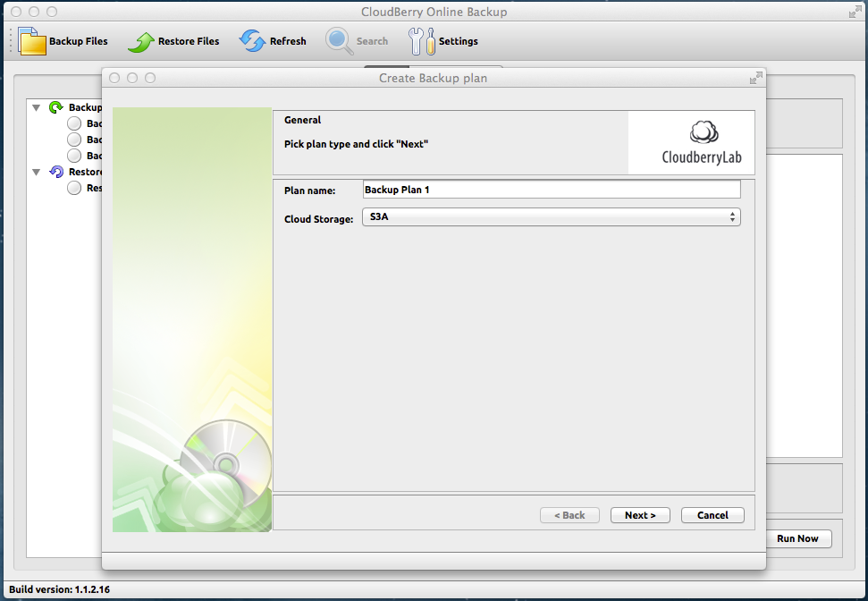Click the "Cloud Storage:" label
The height and width of the screenshot is (601, 868).
[319, 219]
